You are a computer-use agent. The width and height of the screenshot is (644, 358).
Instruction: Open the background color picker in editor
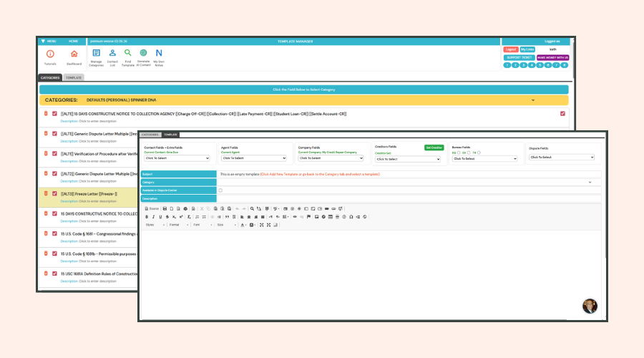[252, 225]
